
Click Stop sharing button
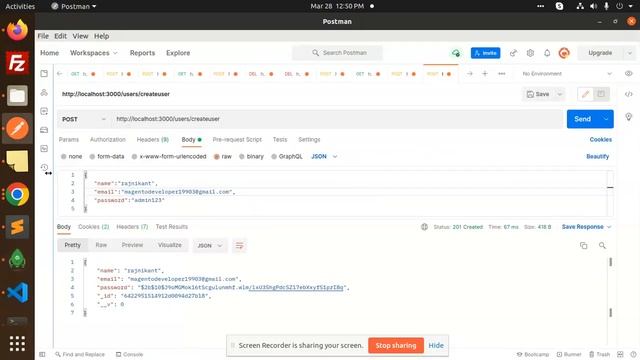(396, 345)
